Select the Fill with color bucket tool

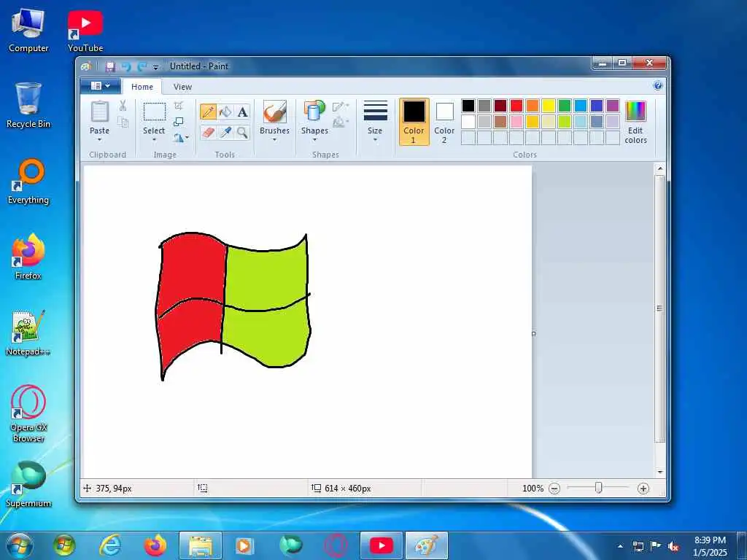(x=225, y=112)
